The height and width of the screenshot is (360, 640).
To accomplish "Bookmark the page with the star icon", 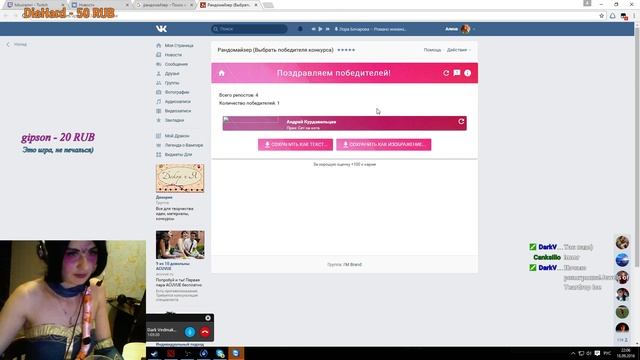I will [601, 16].
